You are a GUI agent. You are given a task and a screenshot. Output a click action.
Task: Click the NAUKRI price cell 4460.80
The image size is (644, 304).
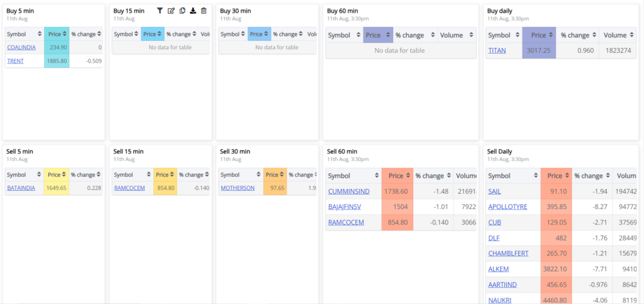[x=556, y=300]
